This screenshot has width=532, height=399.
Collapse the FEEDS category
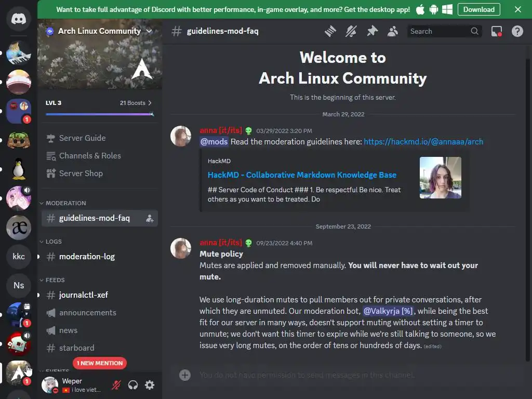pyautogui.click(x=52, y=280)
